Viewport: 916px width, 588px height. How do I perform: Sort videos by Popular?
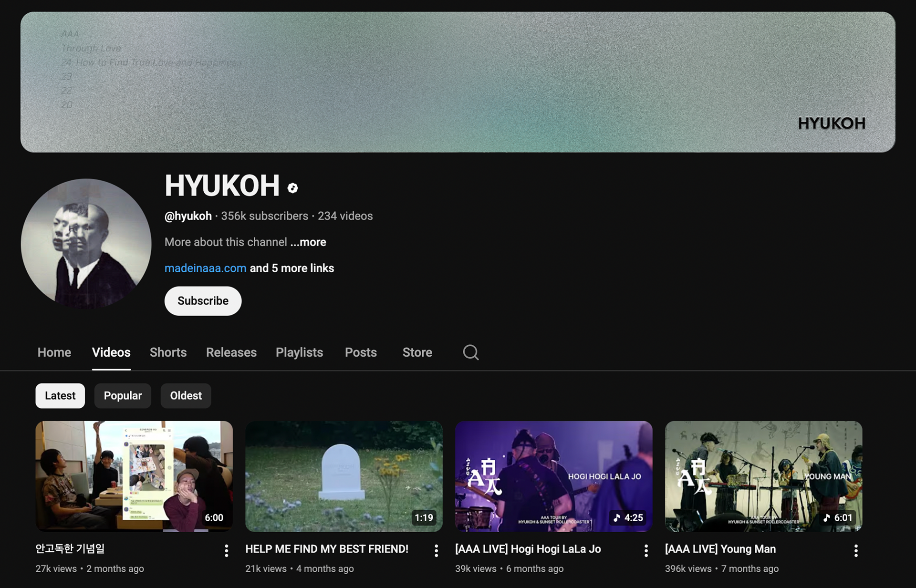pyautogui.click(x=123, y=396)
